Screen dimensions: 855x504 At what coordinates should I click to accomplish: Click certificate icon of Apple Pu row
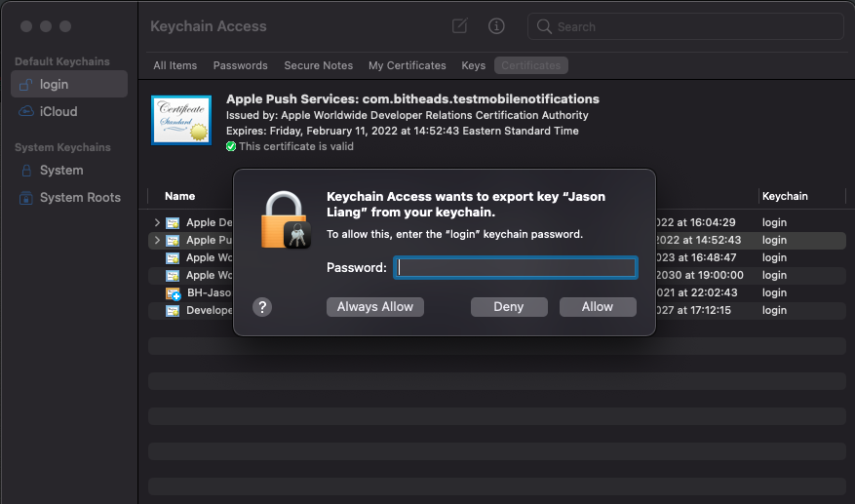pyautogui.click(x=173, y=240)
